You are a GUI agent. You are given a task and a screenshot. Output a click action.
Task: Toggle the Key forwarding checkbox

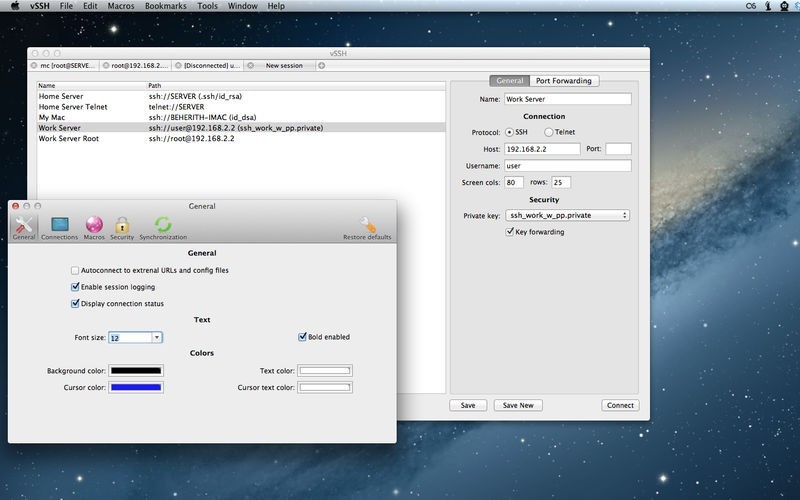coord(510,232)
